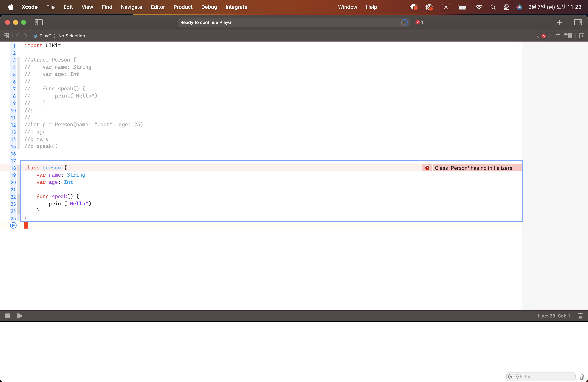Image resolution: width=588 pixels, height=382 pixels.
Task: Toggle the navigator sidebar button
Action: 39,22
